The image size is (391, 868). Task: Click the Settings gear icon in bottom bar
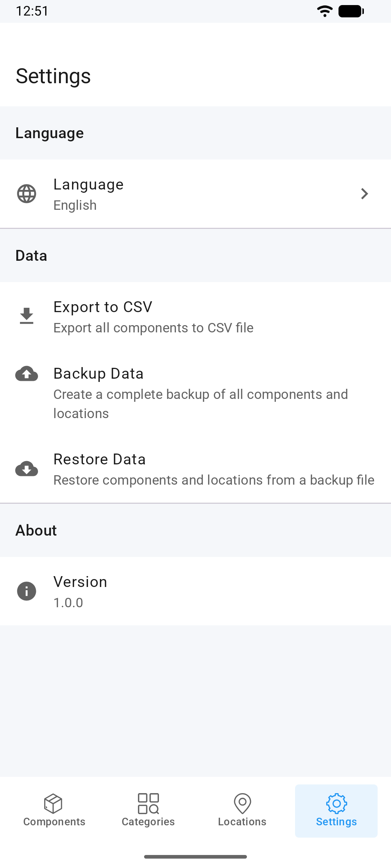click(x=336, y=804)
